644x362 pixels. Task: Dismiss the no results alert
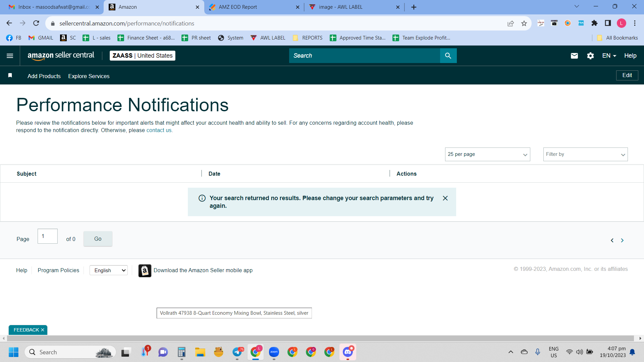click(x=445, y=198)
